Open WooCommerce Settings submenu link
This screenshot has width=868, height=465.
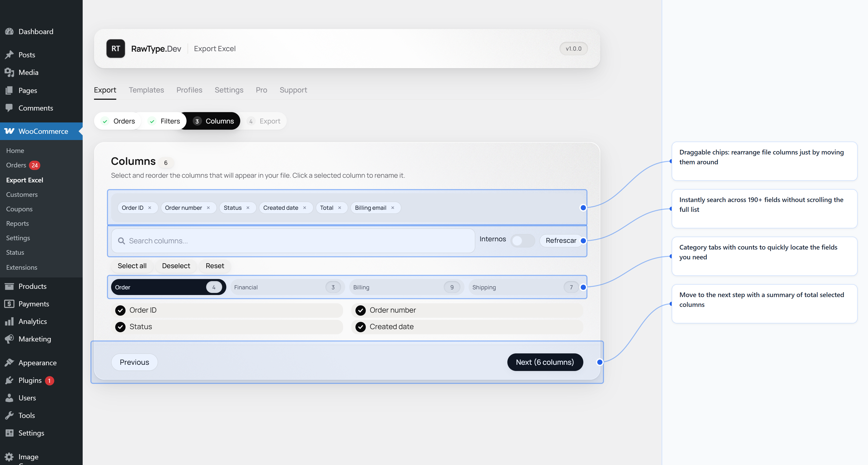click(x=18, y=238)
